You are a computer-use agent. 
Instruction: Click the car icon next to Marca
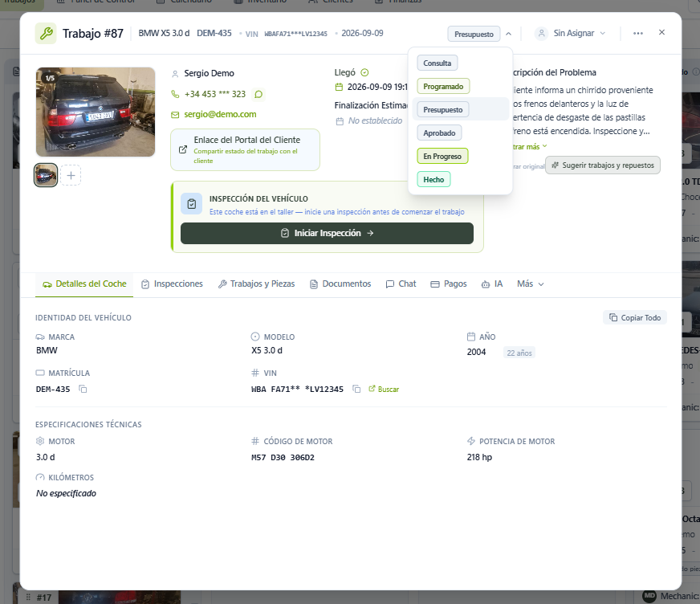click(x=40, y=337)
